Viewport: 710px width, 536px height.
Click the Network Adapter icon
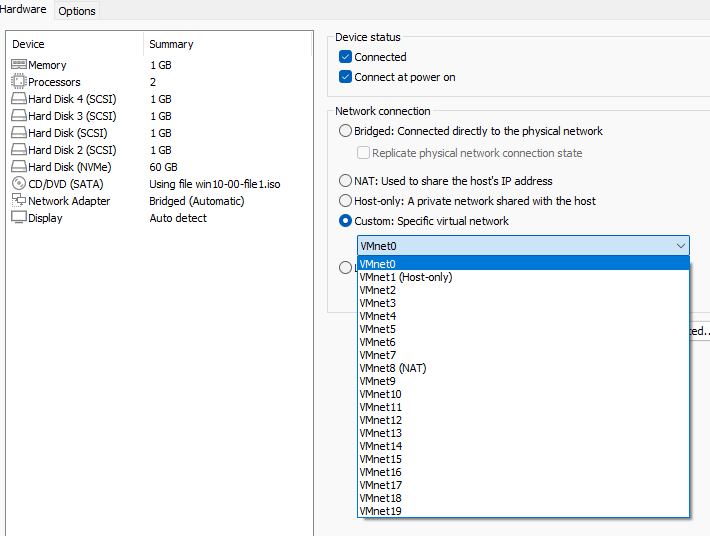click(x=19, y=200)
